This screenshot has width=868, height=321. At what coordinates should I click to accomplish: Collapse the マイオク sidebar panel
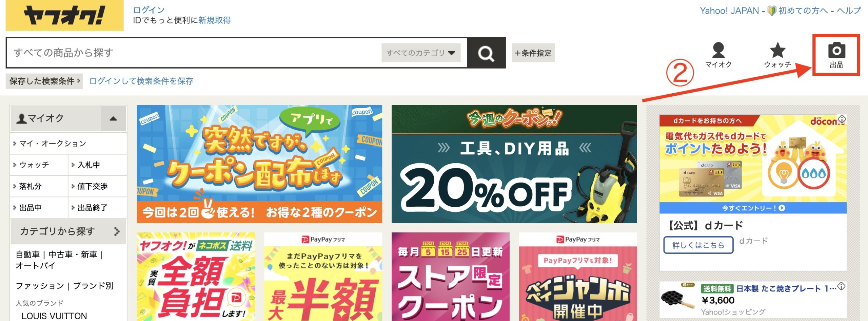[x=113, y=118]
